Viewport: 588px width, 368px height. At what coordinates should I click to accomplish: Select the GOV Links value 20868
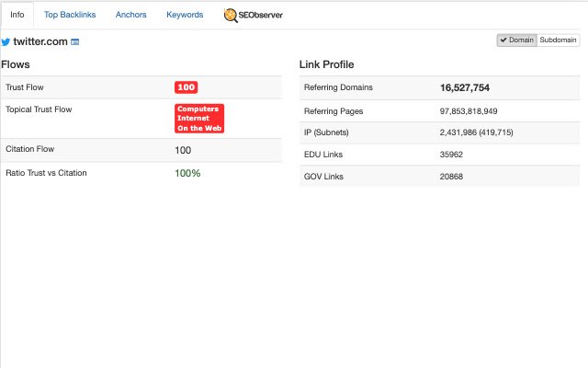pos(451,177)
